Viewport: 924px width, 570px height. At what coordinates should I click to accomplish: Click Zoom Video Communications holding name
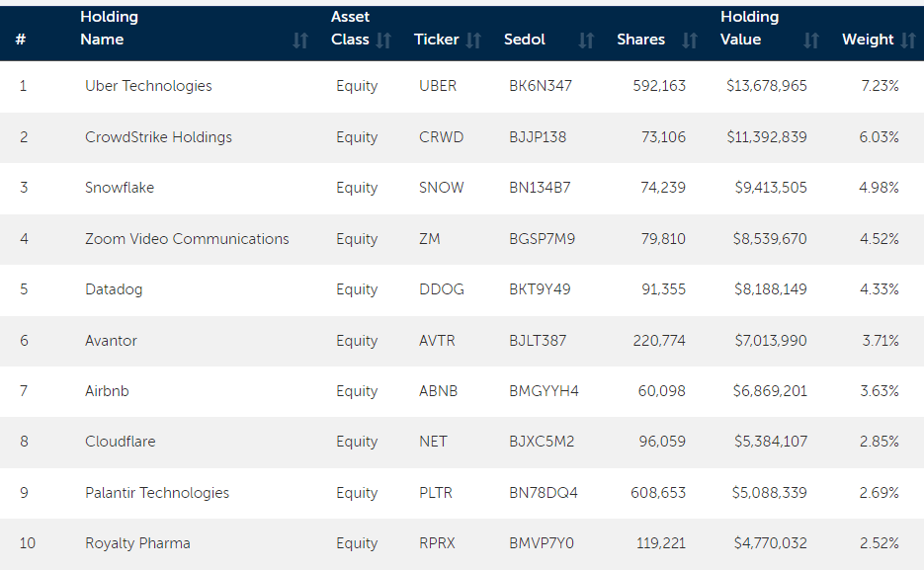[x=187, y=239]
